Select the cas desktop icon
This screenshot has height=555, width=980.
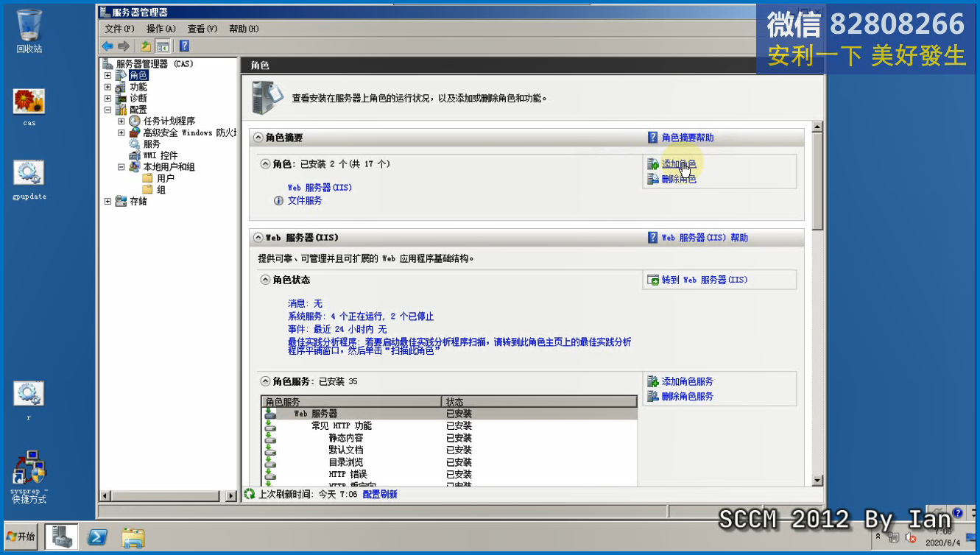point(29,107)
